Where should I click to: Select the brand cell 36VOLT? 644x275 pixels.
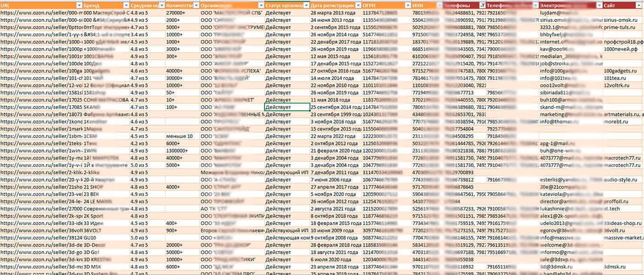[x=106, y=230]
